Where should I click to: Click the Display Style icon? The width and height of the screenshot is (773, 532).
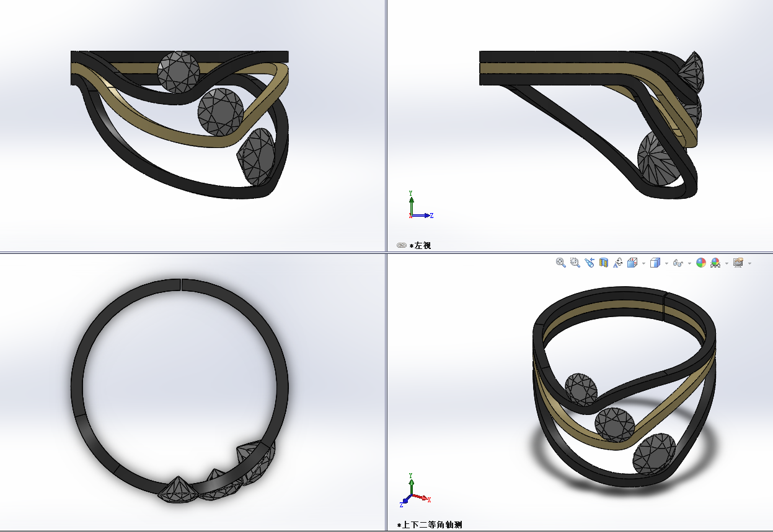pyautogui.click(x=655, y=263)
